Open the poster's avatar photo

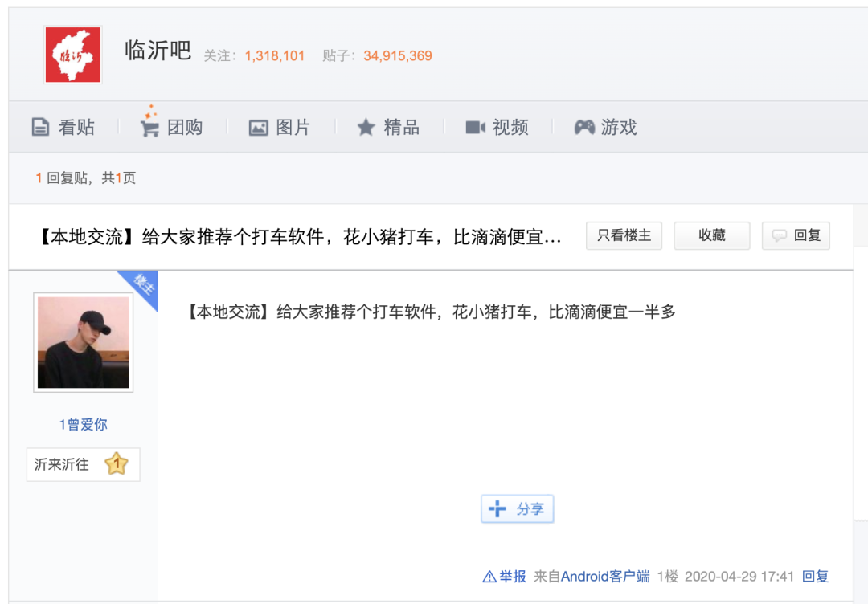(84, 342)
